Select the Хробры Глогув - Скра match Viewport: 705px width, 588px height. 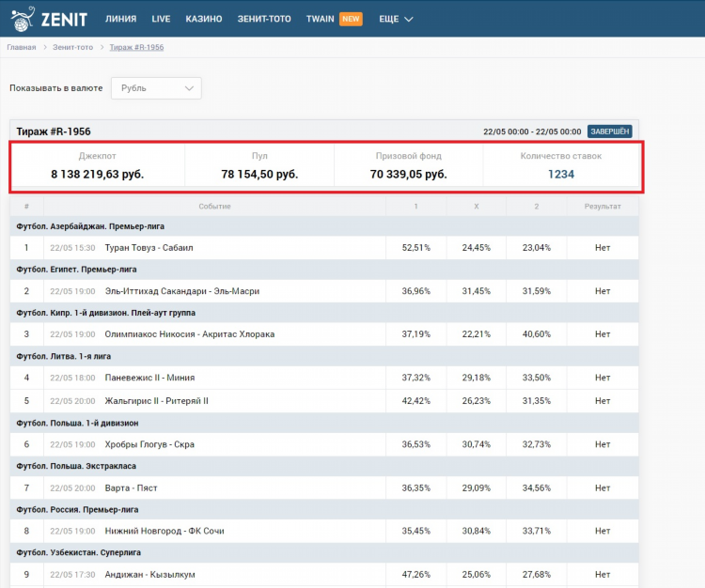(149, 444)
